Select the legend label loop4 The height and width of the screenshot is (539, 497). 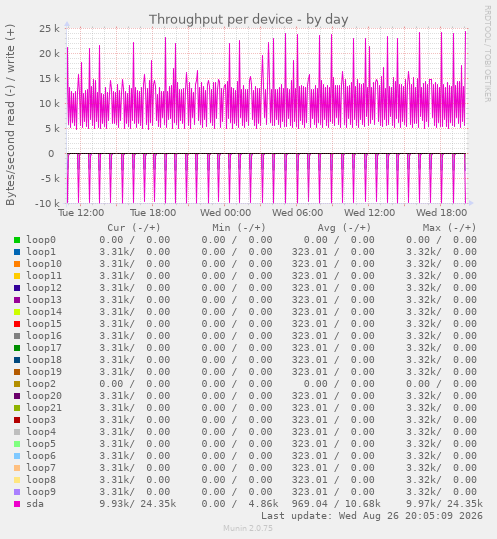(41, 432)
